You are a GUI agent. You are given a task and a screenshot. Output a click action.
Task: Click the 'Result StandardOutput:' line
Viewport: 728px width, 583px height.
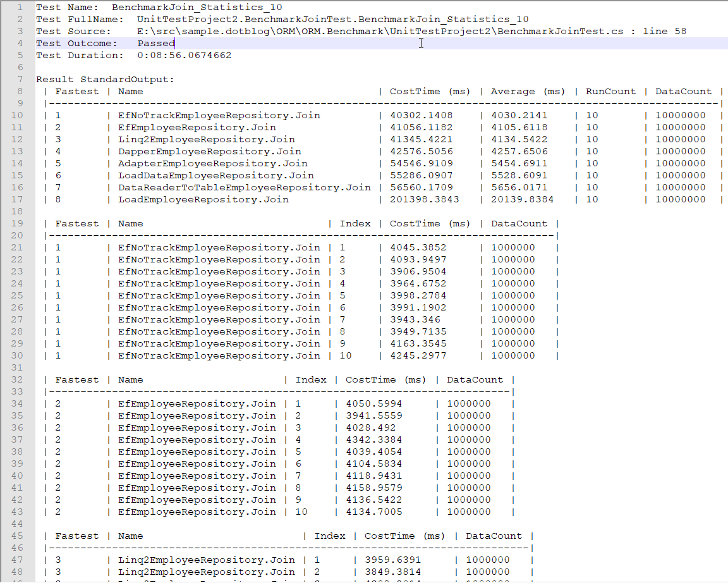pos(105,79)
